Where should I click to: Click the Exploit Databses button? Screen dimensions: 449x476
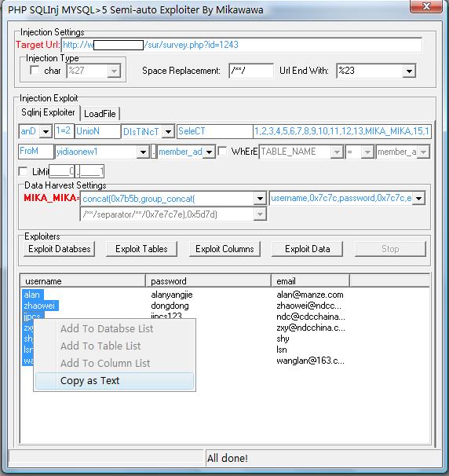pos(60,249)
